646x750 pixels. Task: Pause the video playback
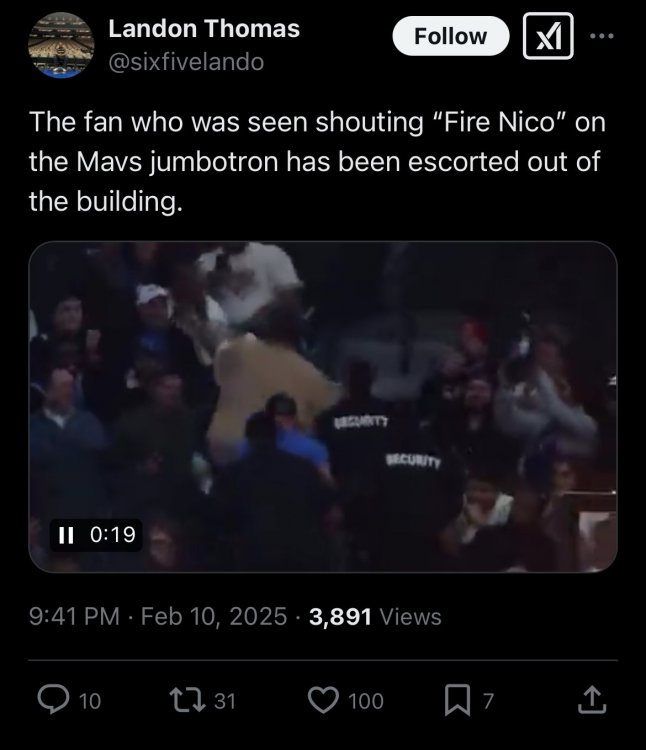pyautogui.click(x=67, y=535)
